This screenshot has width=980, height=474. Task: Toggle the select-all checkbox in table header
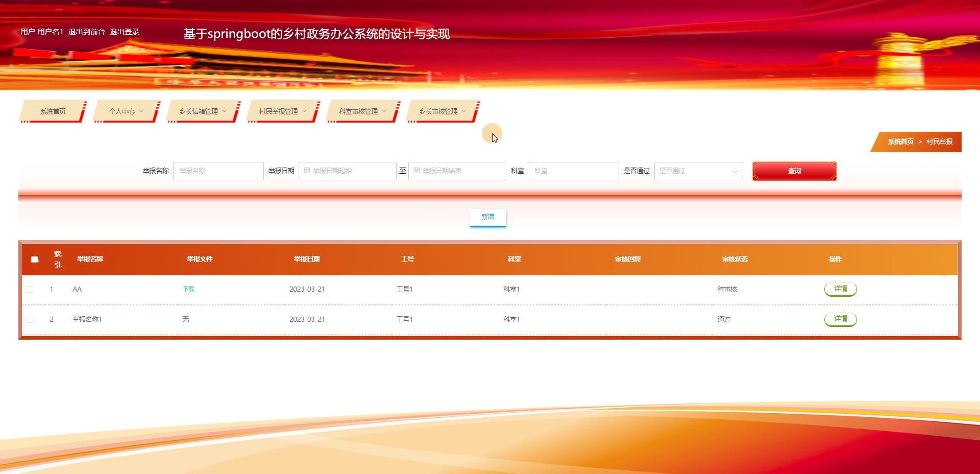click(35, 259)
